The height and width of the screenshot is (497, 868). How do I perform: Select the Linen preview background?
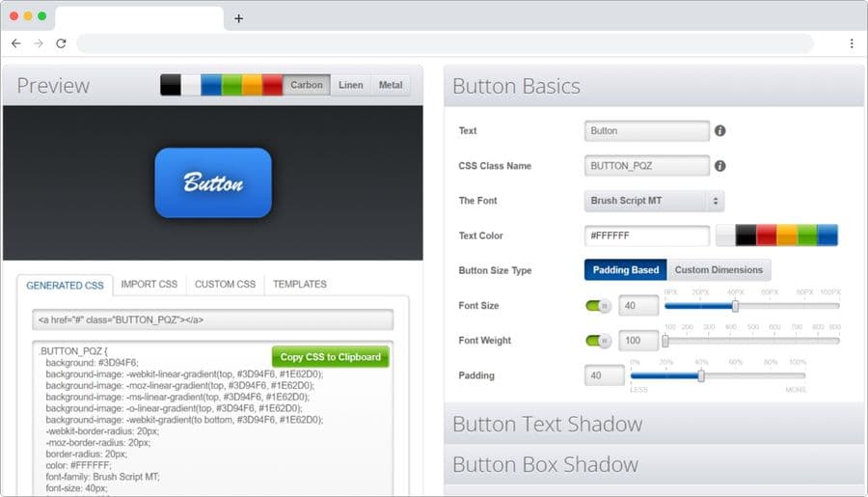[351, 85]
